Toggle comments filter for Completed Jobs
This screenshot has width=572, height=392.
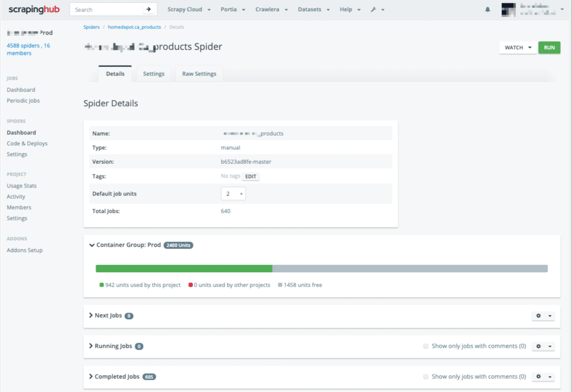point(426,377)
